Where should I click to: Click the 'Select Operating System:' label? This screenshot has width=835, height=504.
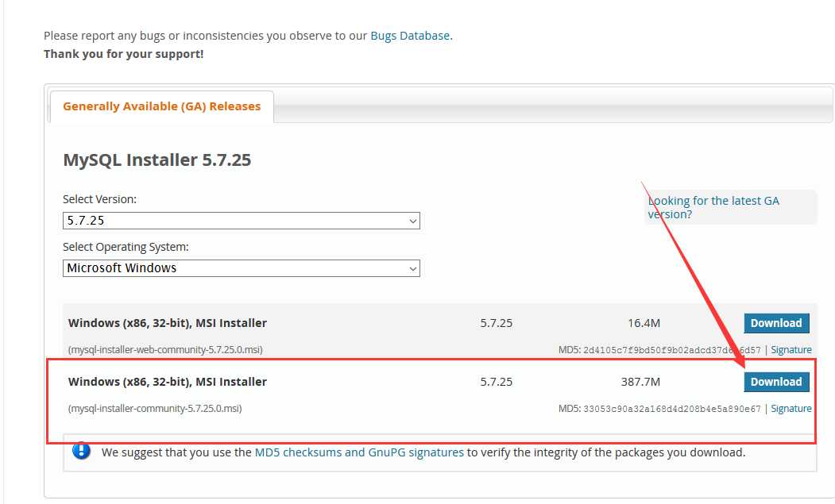pos(126,247)
